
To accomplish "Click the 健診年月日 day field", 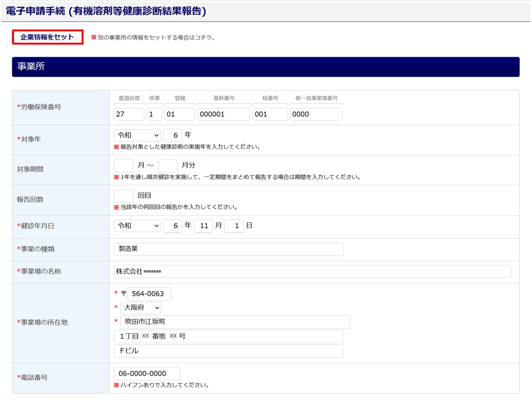I will [234, 226].
